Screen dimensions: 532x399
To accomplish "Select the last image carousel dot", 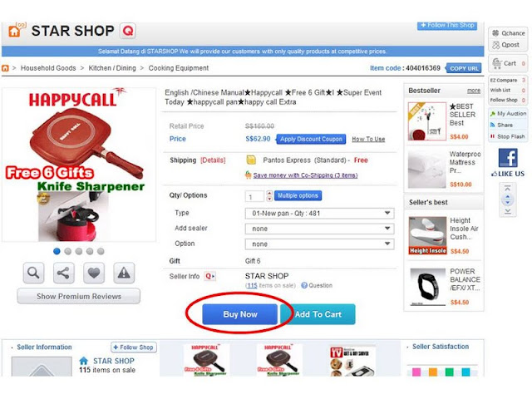I will coord(101,251).
